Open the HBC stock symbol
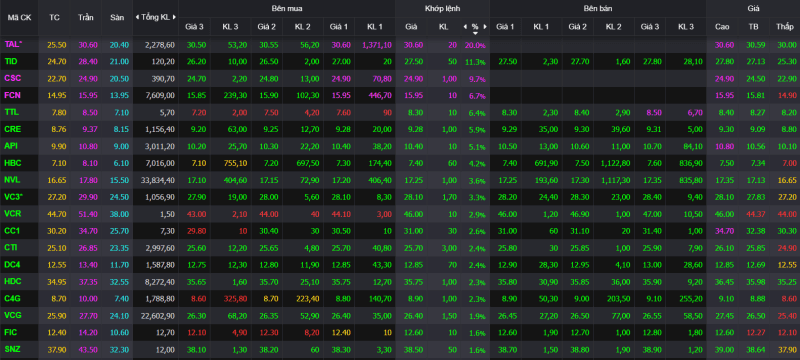 tap(13, 163)
